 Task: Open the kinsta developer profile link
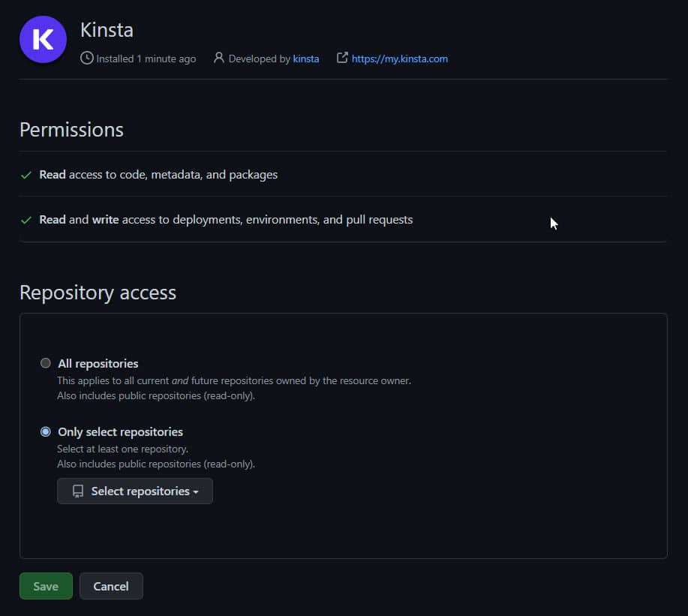pyautogui.click(x=306, y=59)
